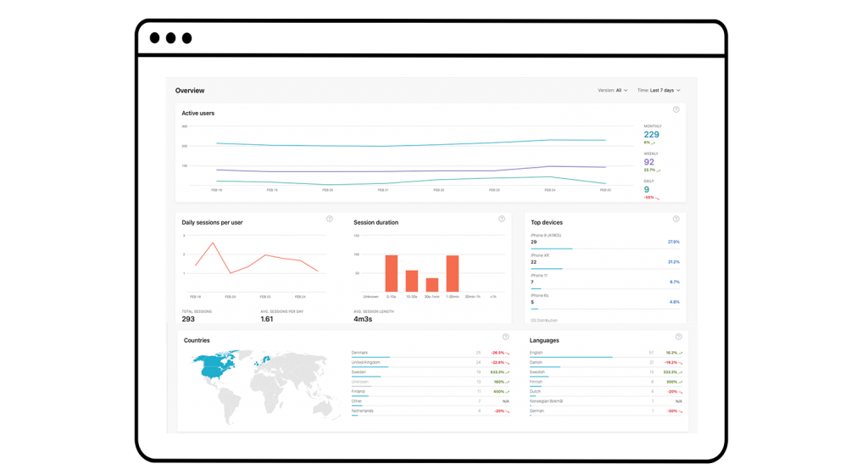The width and height of the screenshot is (868, 475).
Task: Open the Version filter dropdown
Action: point(612,90)
